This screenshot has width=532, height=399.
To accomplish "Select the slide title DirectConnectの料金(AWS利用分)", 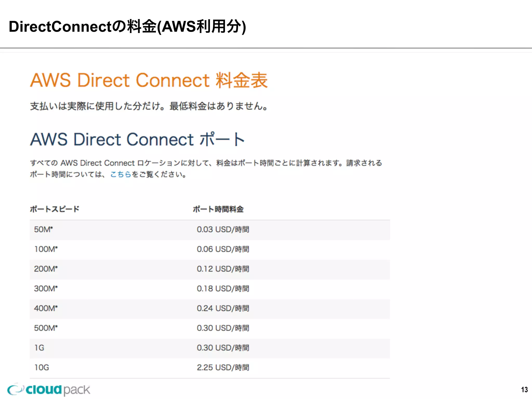I will [x=127, y=26].
